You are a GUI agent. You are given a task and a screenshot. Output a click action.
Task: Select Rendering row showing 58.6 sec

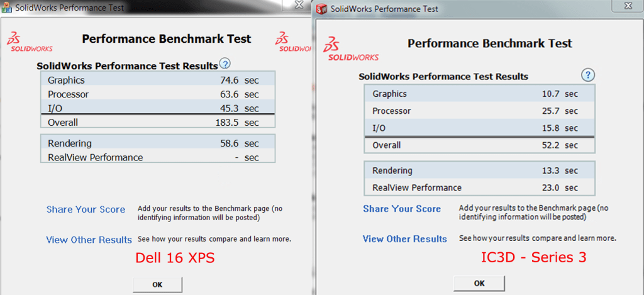click(158, 143)
